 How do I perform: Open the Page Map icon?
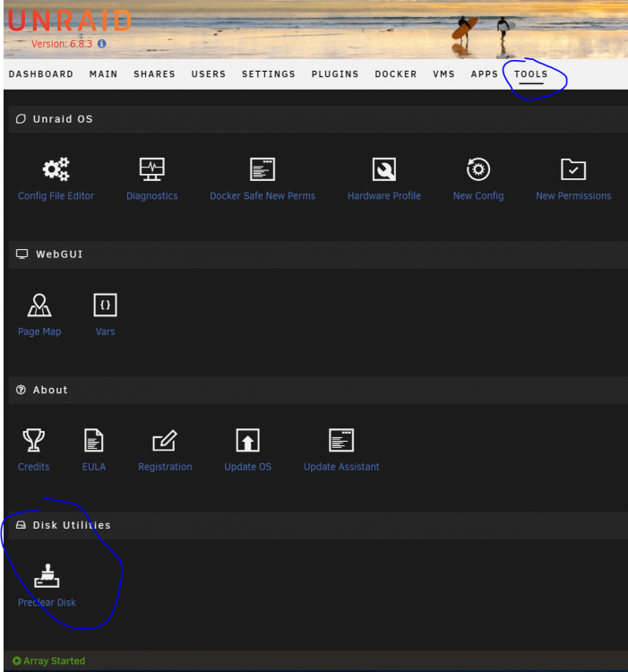(39, 306)
